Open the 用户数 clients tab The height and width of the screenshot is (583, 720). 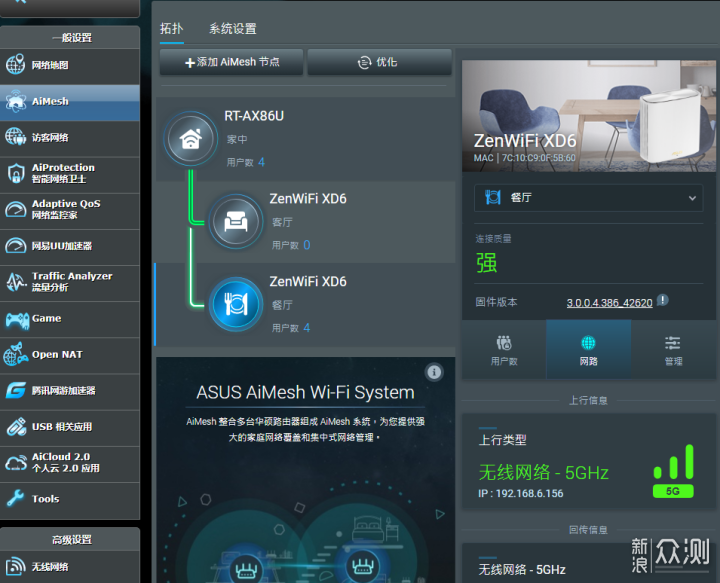click(504, 350)
